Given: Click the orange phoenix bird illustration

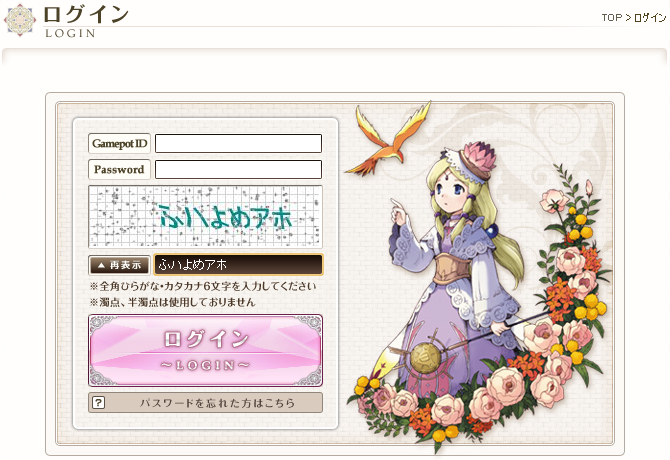Looking at the screenshot, I should tap(388, 138).
